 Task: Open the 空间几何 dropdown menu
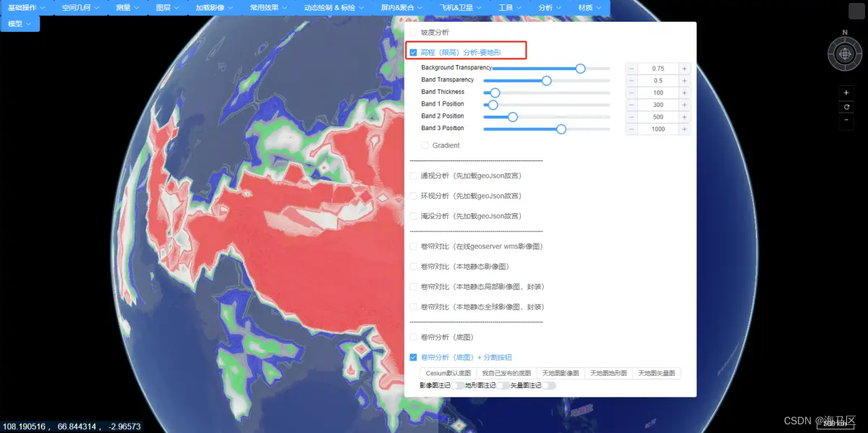80,7
